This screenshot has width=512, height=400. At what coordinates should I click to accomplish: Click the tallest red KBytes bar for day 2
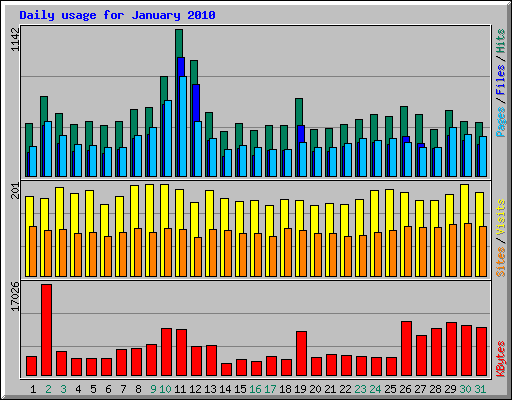click(46, 330)
